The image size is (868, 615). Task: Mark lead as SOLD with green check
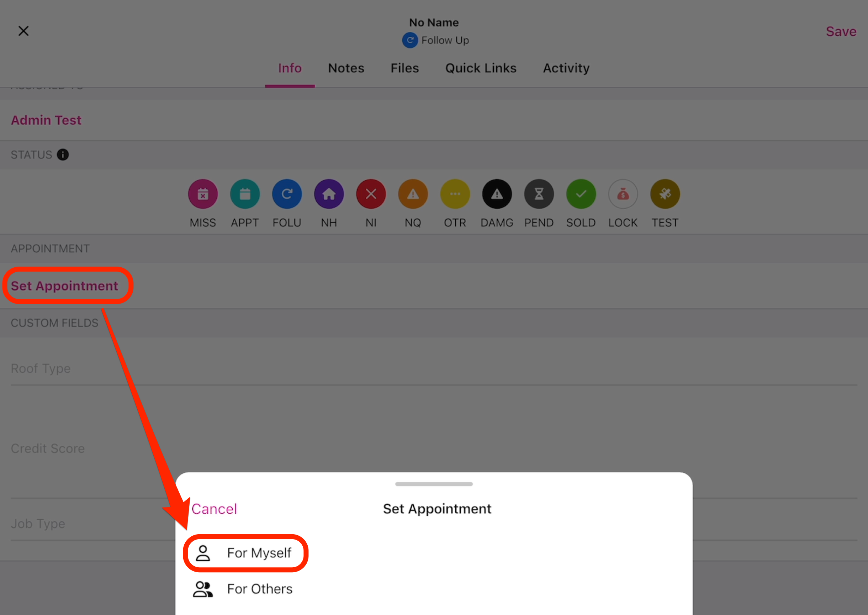[x=581, y=194]
